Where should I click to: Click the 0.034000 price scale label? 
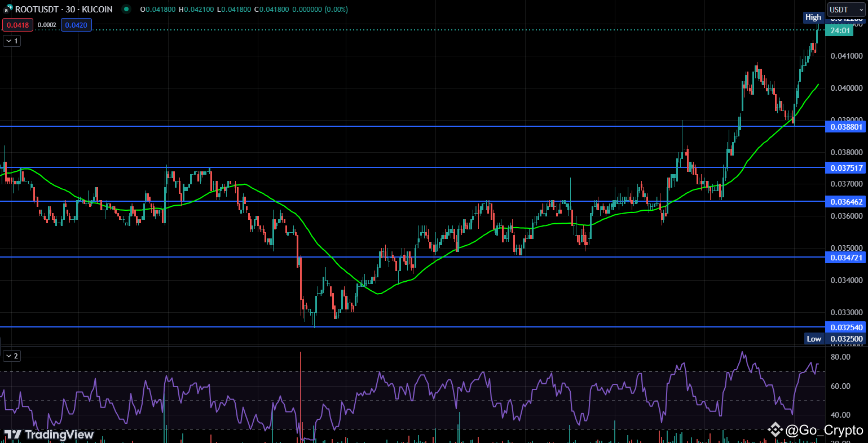[x=847, y=280]
